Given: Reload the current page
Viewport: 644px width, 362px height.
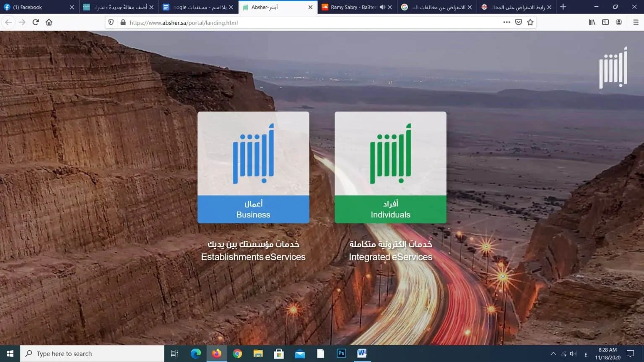Looking at the screenshot, I should point(36,22).
